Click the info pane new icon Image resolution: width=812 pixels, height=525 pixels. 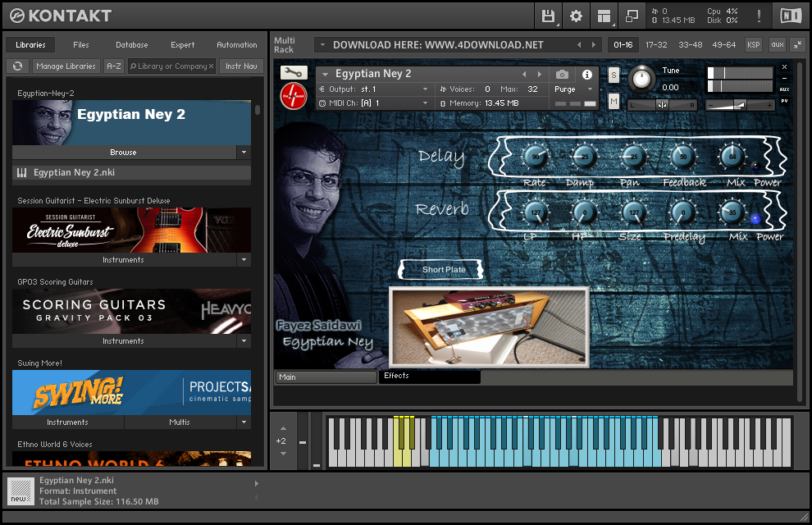pos(21,491)
